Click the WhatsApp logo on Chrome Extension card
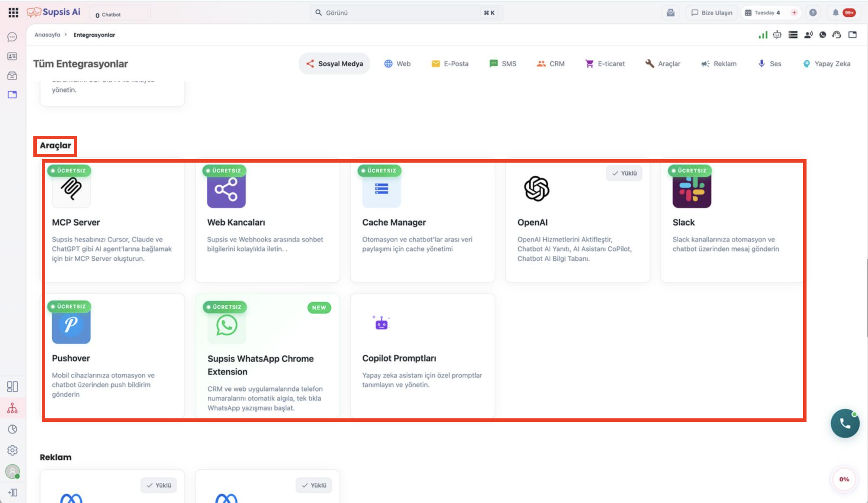This screenshot has height=503, width=868. pos(227,325)
